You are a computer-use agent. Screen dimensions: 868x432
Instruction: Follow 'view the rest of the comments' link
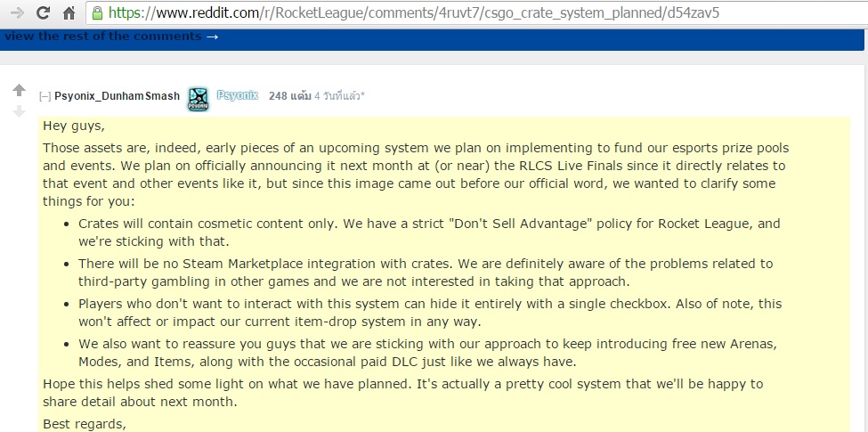[103, 37]
